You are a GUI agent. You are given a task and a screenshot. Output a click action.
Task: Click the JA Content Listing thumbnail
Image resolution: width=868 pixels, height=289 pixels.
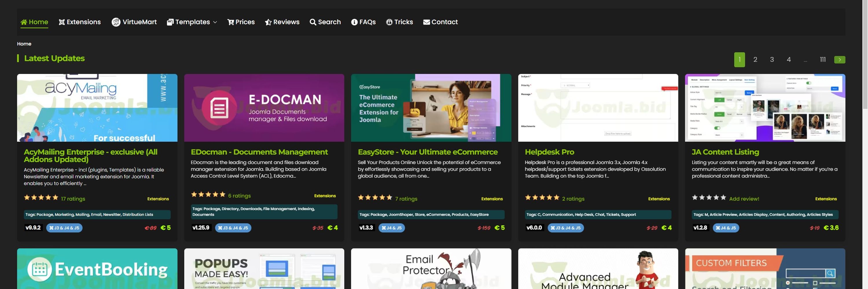(765, 108)
